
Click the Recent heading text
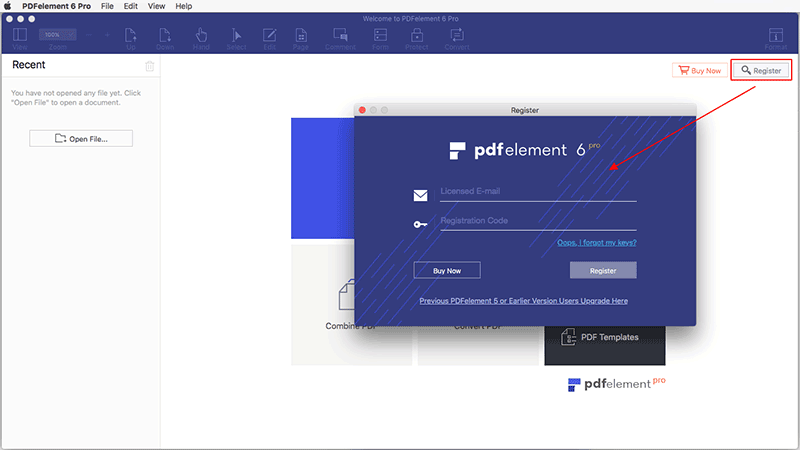click(x=29, y=65)
